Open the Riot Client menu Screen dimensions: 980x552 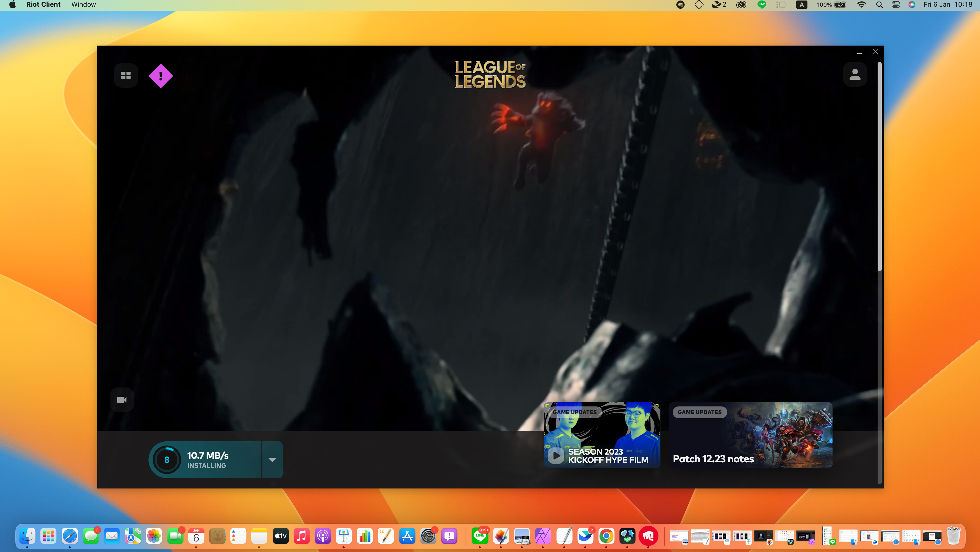(43, 5)
